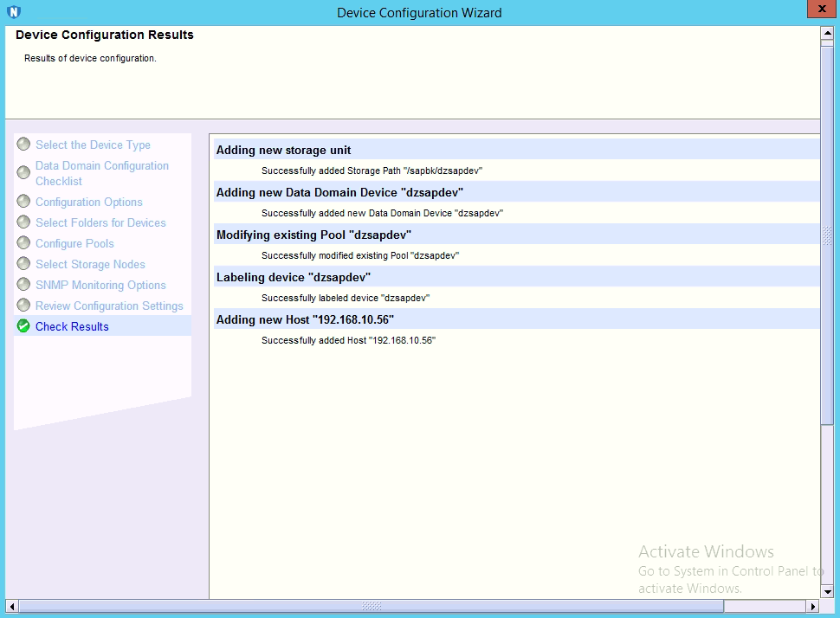Click the step icon beside Review Configuration Settings
Screen dimensions: 840x618
(23, 306)
